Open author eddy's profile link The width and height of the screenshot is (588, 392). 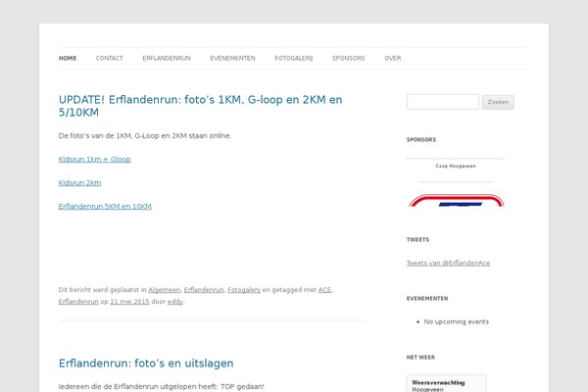[x=175, y=302]
